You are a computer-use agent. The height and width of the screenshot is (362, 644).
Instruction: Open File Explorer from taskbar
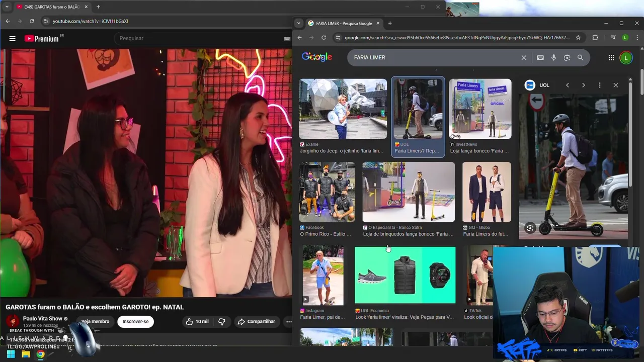point(26,354)
